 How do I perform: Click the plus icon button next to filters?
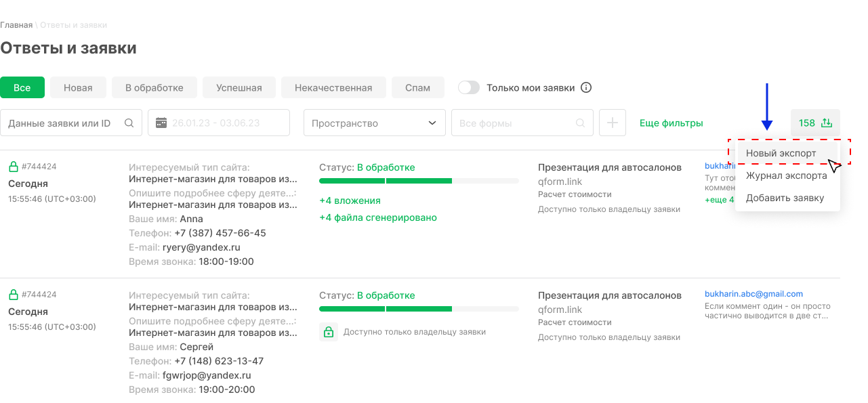(x=613, y=123)
